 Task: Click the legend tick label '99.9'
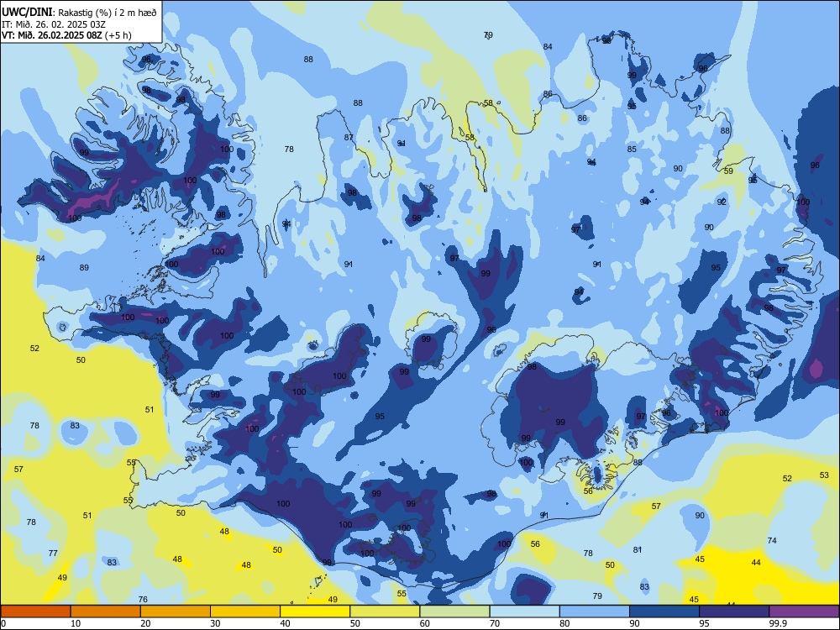tap(778, 623)
